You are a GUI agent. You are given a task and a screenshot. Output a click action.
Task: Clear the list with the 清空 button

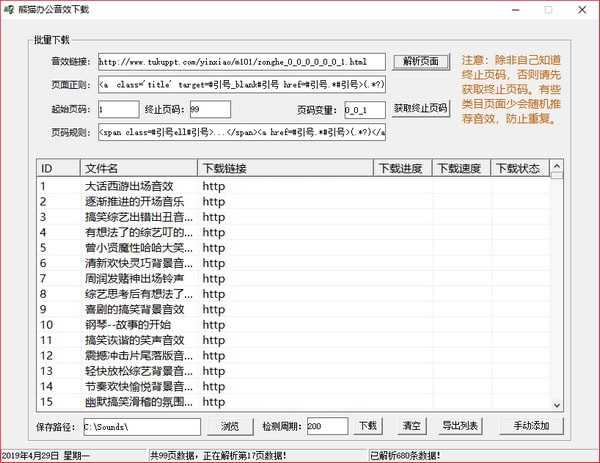tap(412, 426)
